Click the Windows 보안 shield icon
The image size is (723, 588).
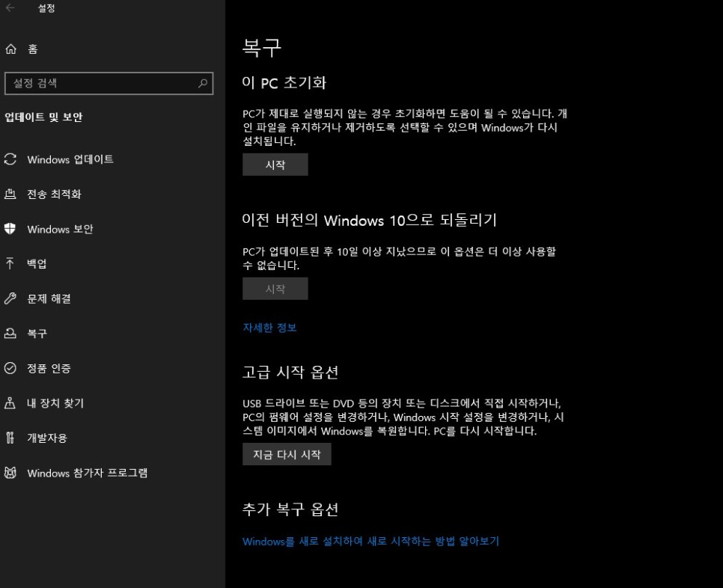click(x=10, y=229)
